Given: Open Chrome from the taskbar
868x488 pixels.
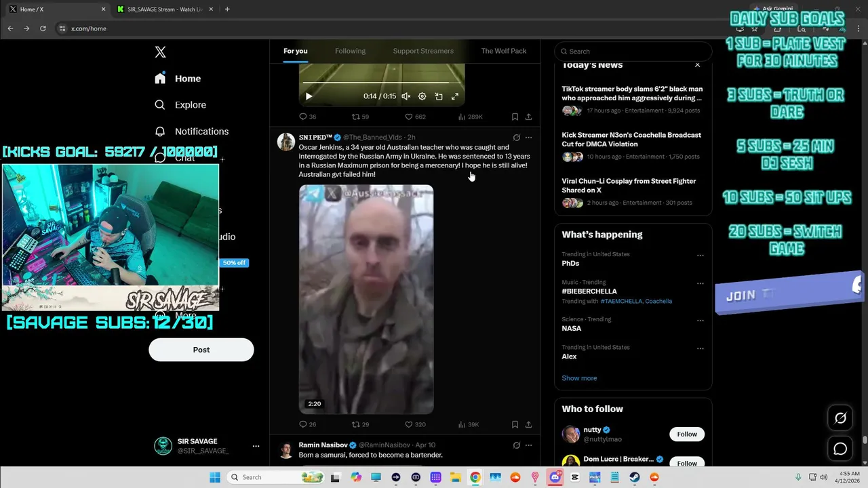Looking at the screenshot, I should pos(475,477).
